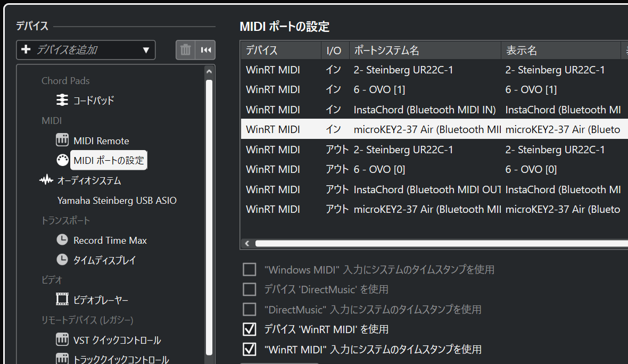Click the Chord Pads category label
Image resolution: width=628 pixels, height=364 pixels.
point(65,80)
